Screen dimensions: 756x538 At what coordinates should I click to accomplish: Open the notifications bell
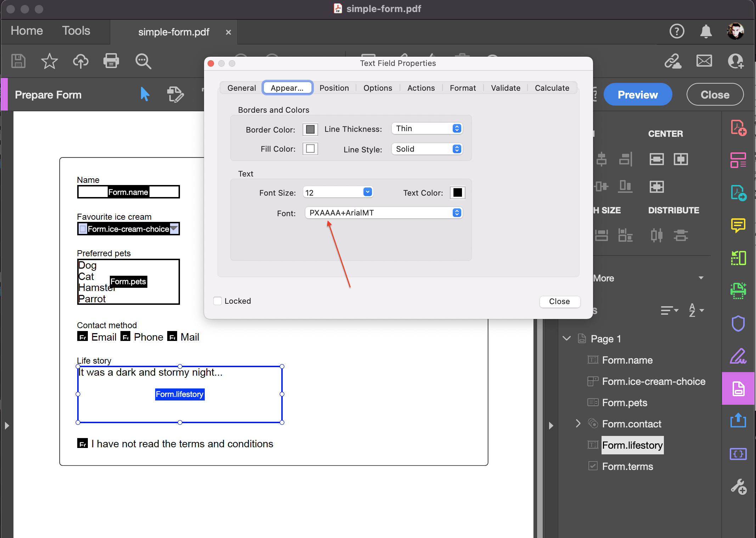pyautogui.click(x=706, y=31)
